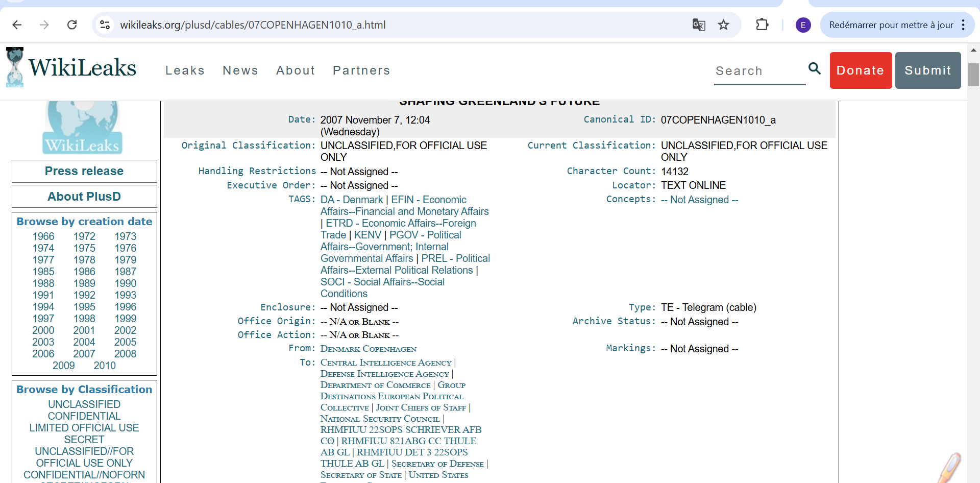Click into the Search input field

pyautogui.click(x=758, y=71)
